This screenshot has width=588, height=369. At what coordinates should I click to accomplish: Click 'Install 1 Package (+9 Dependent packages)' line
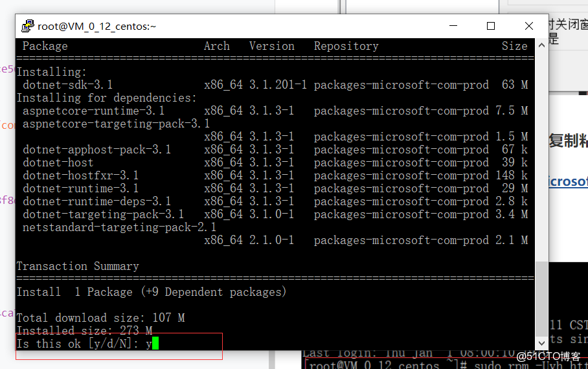(x=152, y=292)
